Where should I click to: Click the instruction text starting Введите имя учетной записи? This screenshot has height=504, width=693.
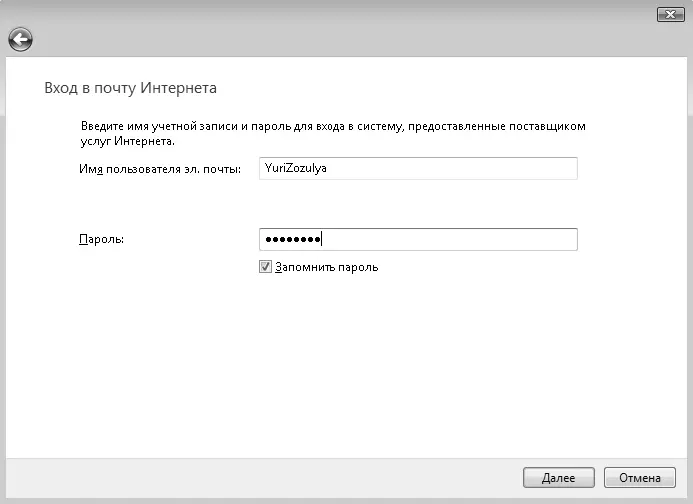[x=333, y=134]
